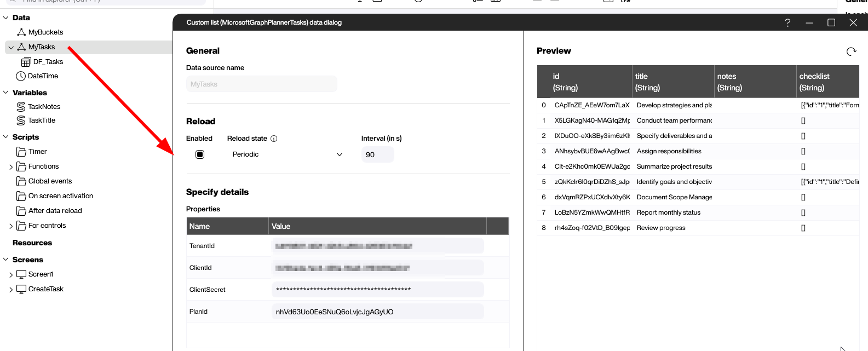Click preview row number 5
Screen dimensions: 868x351
544,182
